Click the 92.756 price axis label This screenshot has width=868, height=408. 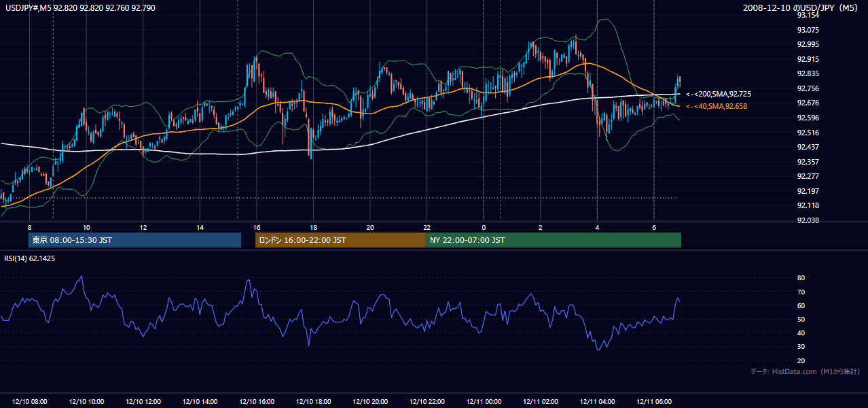(x=808, y=88)
